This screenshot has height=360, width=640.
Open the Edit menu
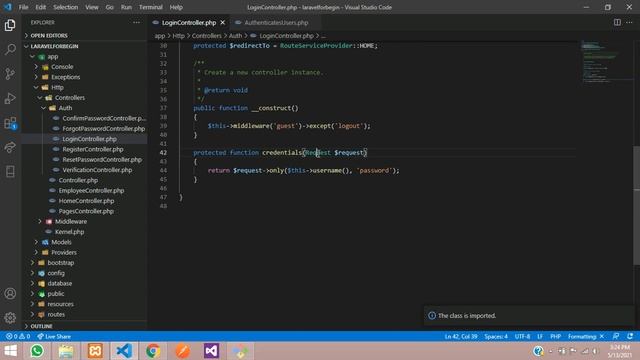pyautogui.click(x=40, y=7)
